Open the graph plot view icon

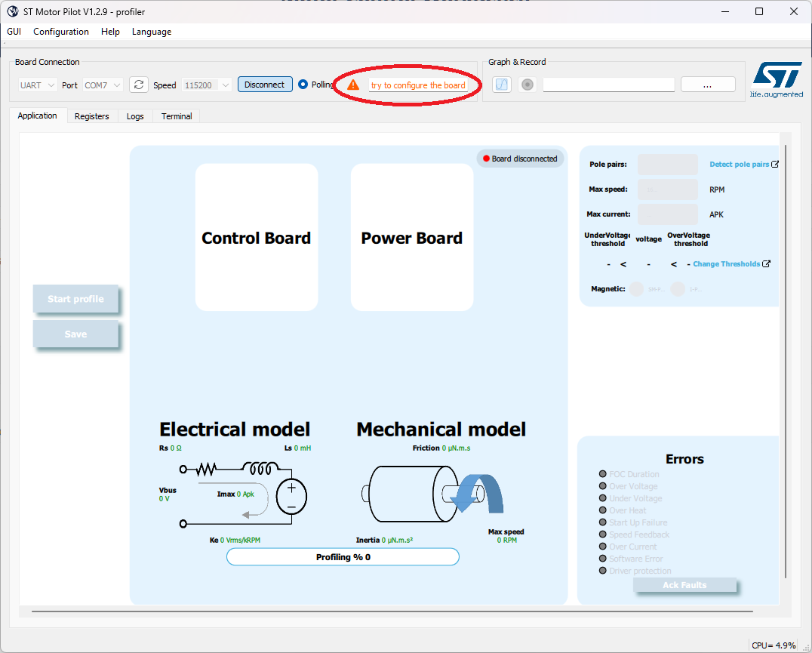point(501,85)
